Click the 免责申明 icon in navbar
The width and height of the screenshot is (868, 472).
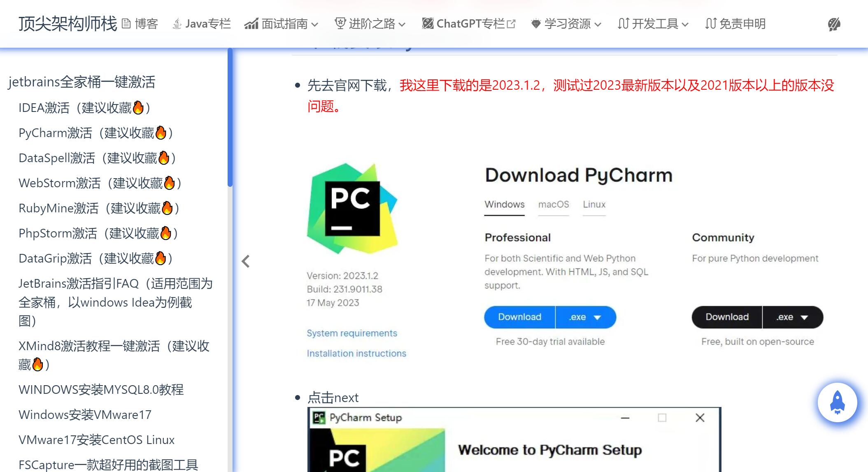[x=711, y=24]
